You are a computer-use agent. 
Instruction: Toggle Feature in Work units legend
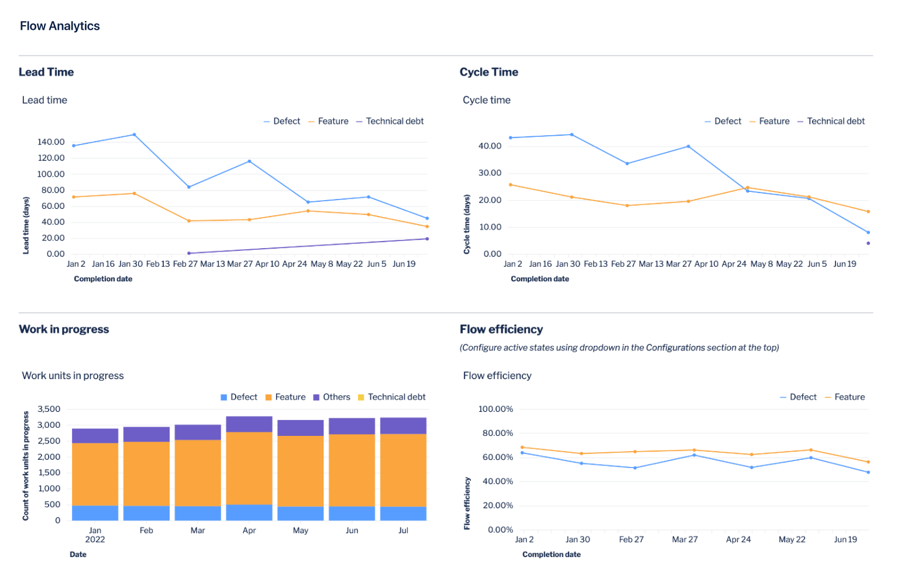[286, 397]
